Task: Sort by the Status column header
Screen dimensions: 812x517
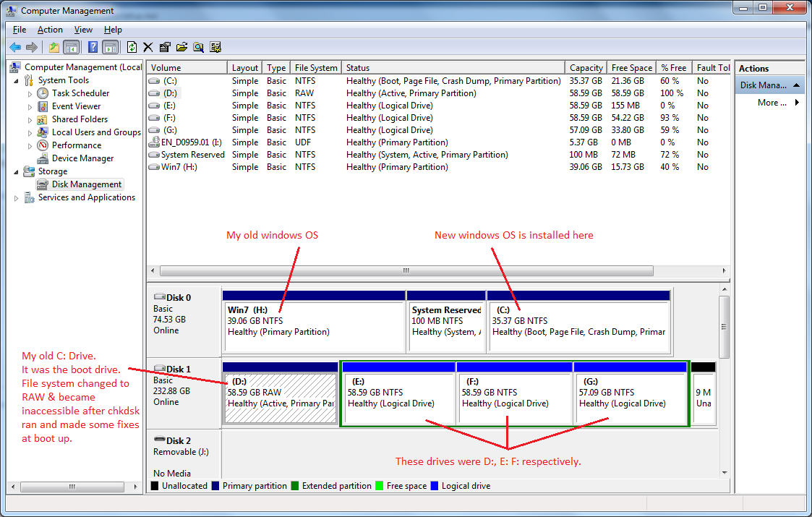Action: coord(453,68)
